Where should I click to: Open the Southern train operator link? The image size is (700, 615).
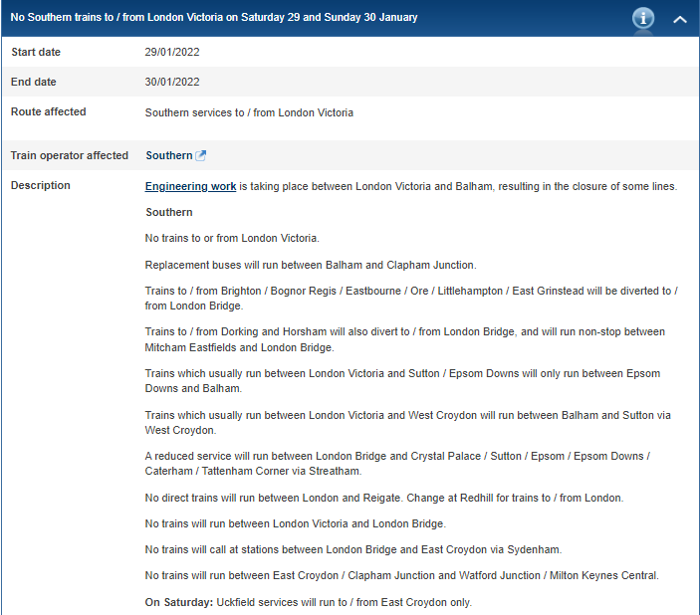[169, 156]
